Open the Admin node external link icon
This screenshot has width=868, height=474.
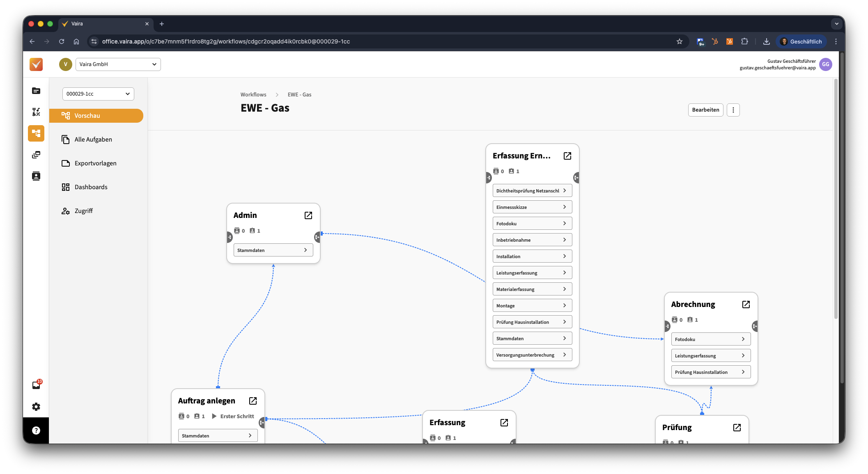click(x=308, y=215)
